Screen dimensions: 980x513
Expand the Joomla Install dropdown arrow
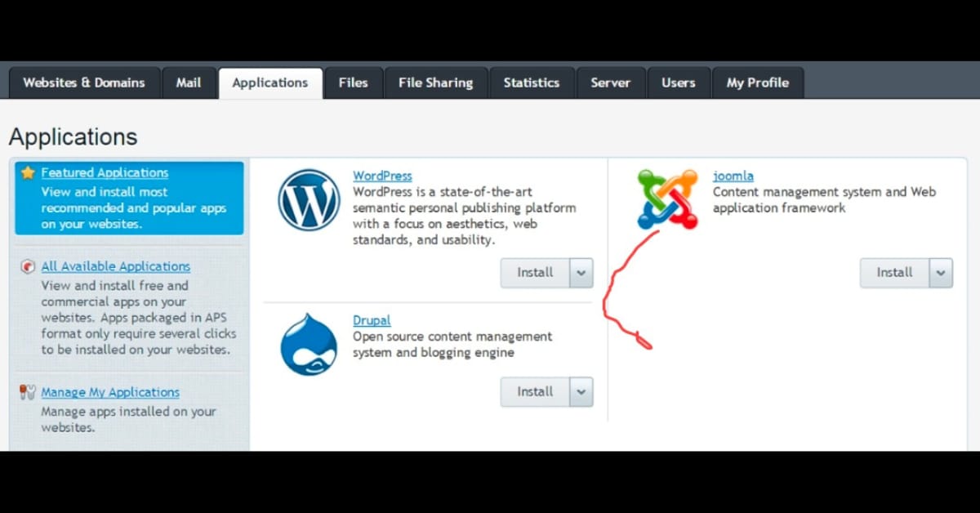click(x=941, y=273)
